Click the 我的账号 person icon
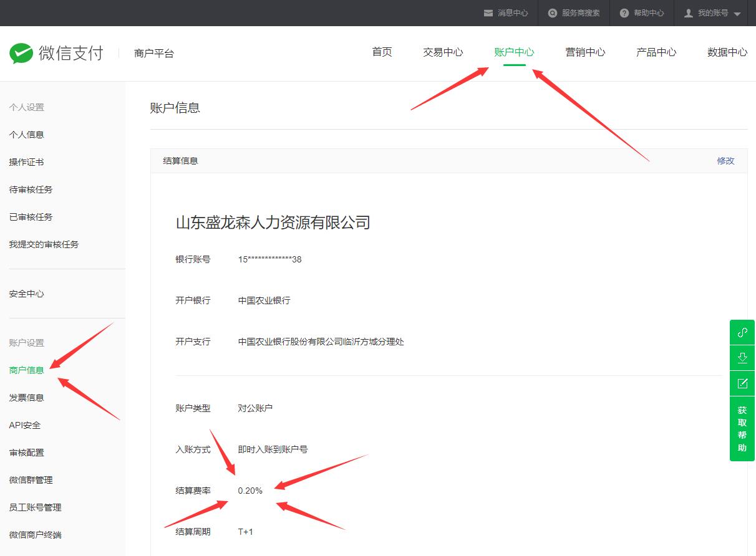 coord(689,13)
